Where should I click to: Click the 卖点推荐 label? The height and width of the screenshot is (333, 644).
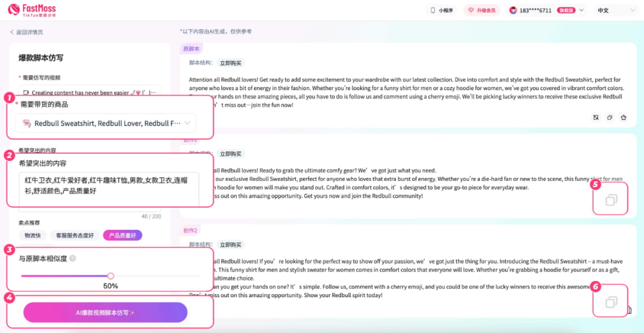click(x=29, y=223)
